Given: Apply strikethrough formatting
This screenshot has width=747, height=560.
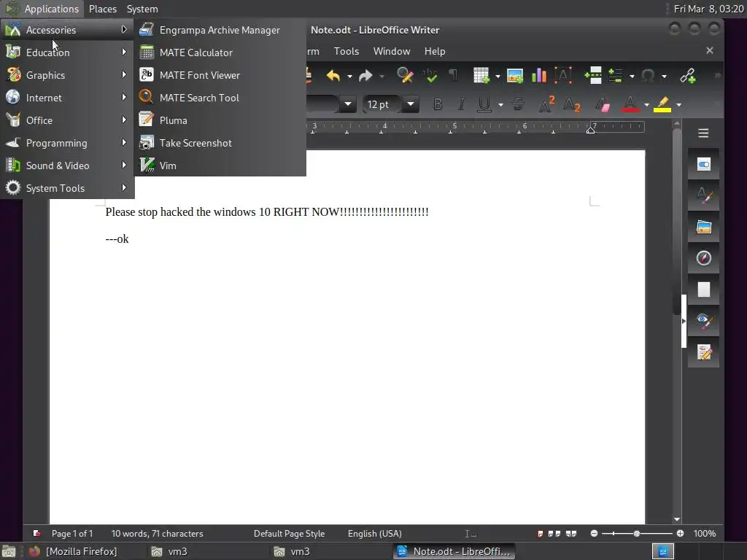Looking at the screenshot, I should (x=518, y=104).
